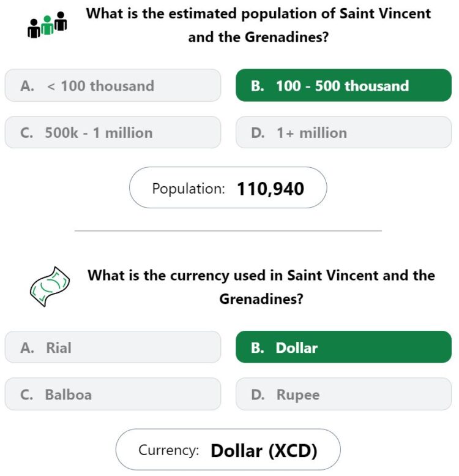The height and width of the screenshot is (476, 459).
Task: Pick the Rupee answer option
Action: tap(343, 394)
